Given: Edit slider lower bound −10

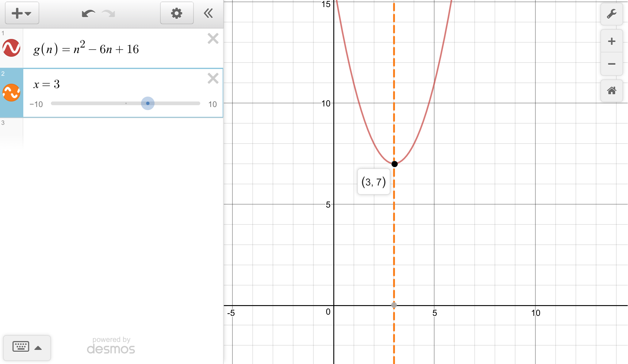Looking at the screenshot, I should pos(36,104).
